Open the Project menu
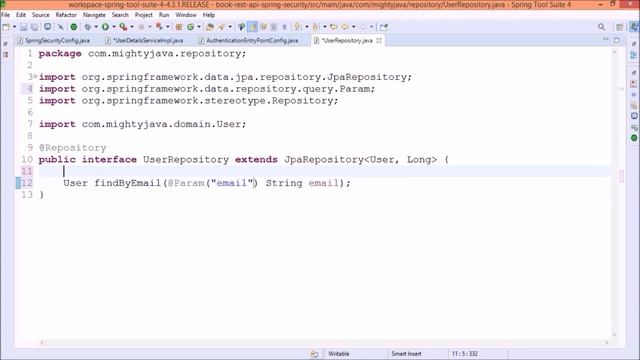Viewport: 640px width, 360px height. (144, 15)
